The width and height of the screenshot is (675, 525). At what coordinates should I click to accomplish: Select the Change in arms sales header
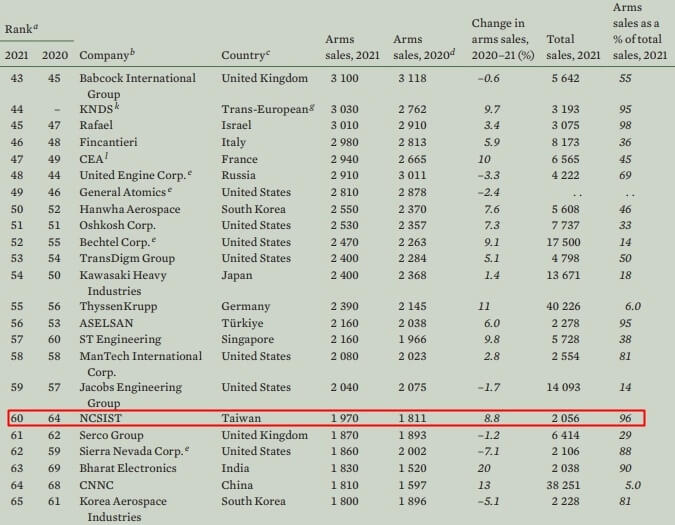tap(499, 38)
